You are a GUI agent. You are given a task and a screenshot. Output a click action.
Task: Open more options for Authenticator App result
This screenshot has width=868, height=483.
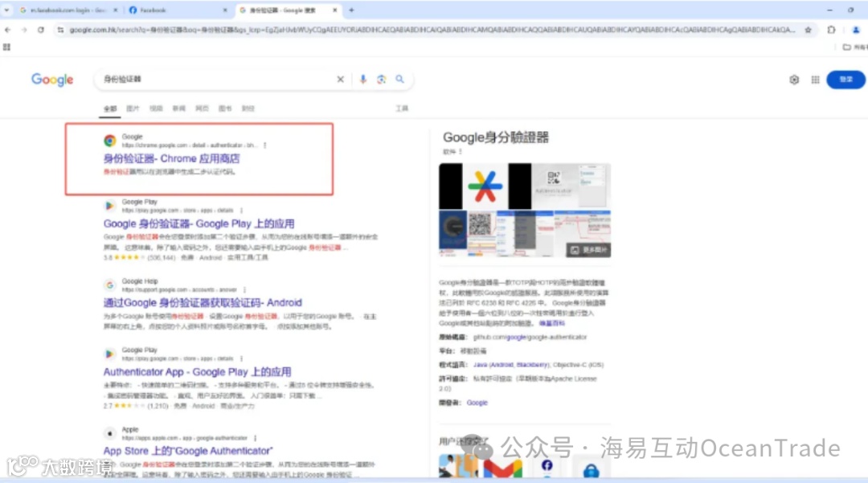tap(241, 359)
